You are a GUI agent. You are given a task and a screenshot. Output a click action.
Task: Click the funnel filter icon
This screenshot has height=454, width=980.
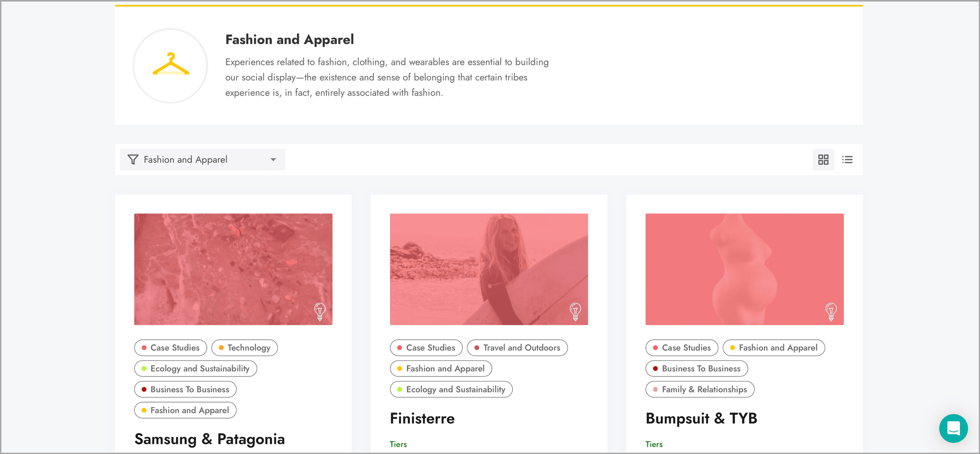[133, 160]
